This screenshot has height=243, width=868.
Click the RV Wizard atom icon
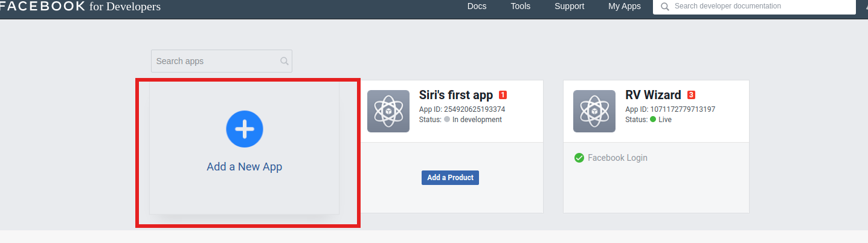tap(594, 111)
